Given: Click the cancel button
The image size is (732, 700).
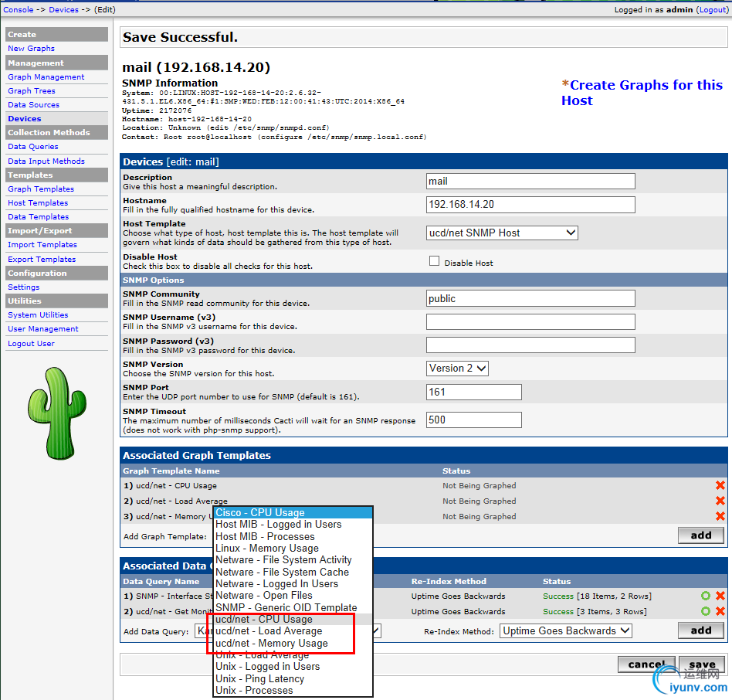Looking at the screenshot, I should tap(646, 664).
